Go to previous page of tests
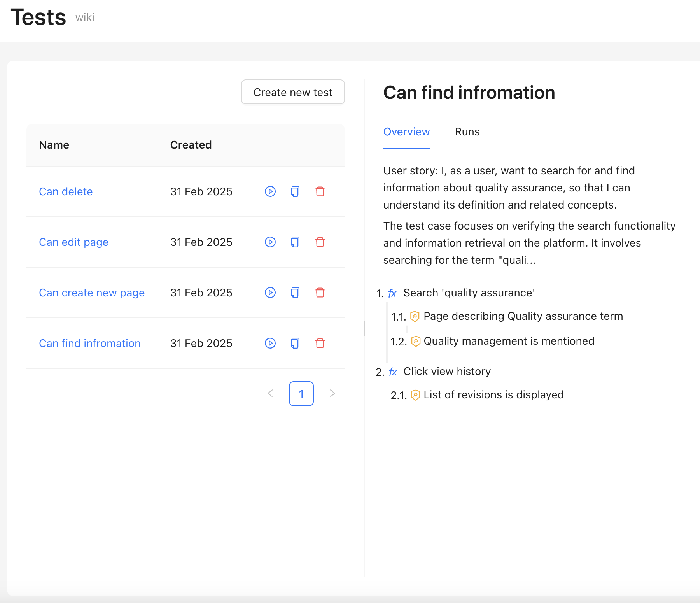Viewport: 700px width, 603px height. click(x=270, y=394)
